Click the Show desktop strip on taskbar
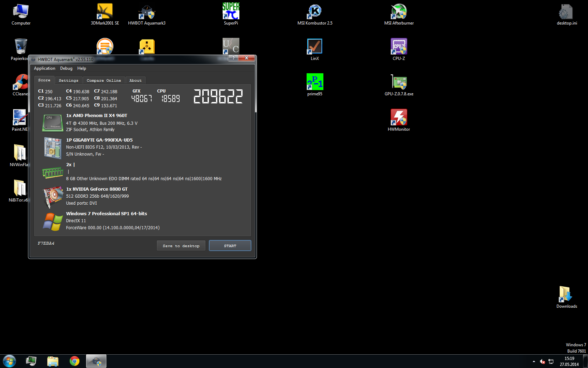Viewport: 588px width, 368px height. (x=585, y=361)
